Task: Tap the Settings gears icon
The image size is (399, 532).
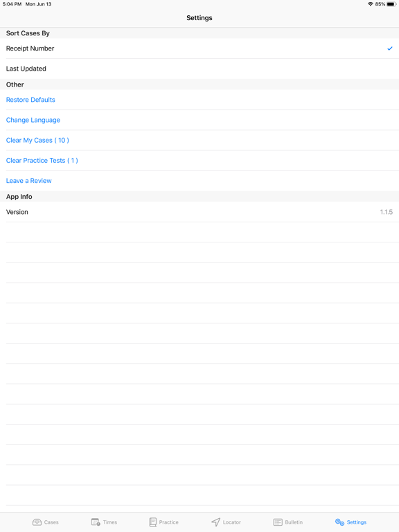Action: coord(339,522)
